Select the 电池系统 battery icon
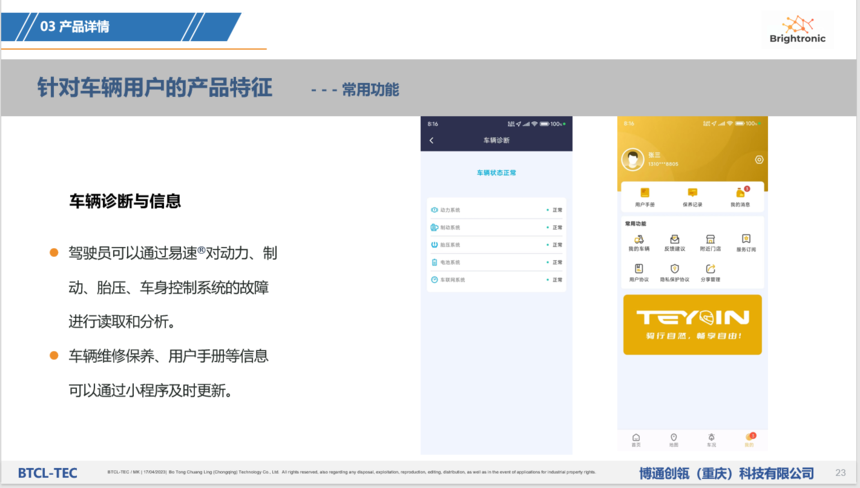 pos(434,262)
